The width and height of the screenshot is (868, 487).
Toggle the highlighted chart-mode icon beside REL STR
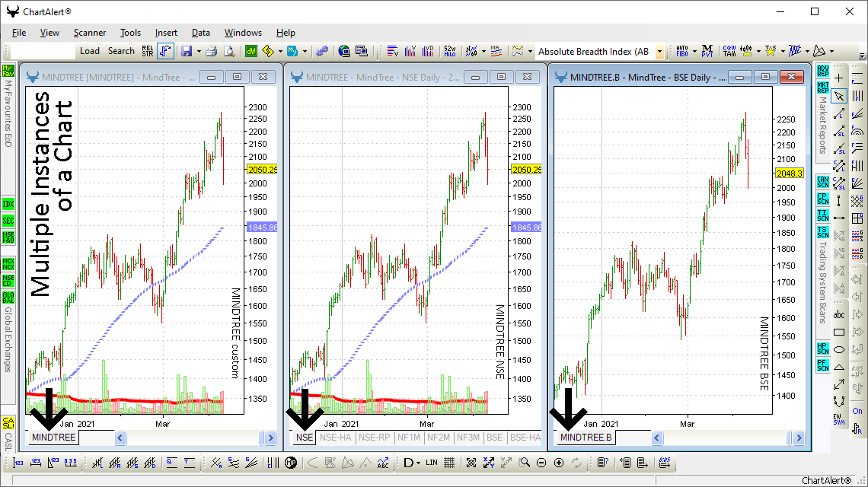tap(165, 51)
